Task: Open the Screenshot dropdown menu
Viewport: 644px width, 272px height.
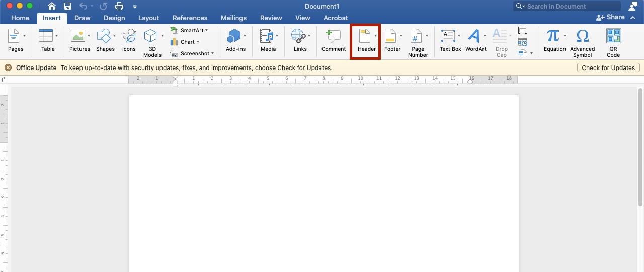Action: point(213,53)
